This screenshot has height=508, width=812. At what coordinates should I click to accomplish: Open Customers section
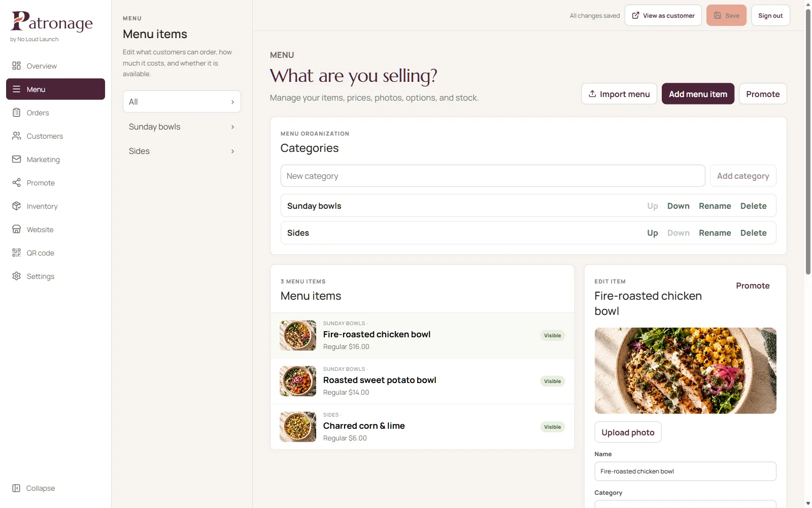55,136
